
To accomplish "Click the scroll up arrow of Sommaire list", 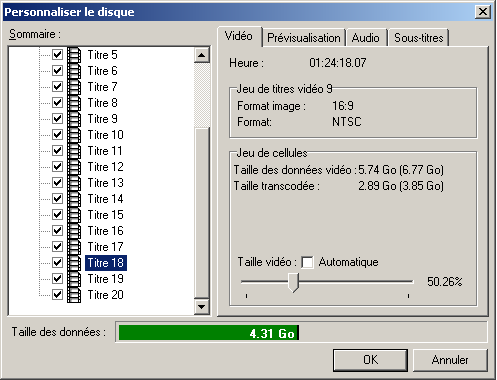I will pos(201,55).
